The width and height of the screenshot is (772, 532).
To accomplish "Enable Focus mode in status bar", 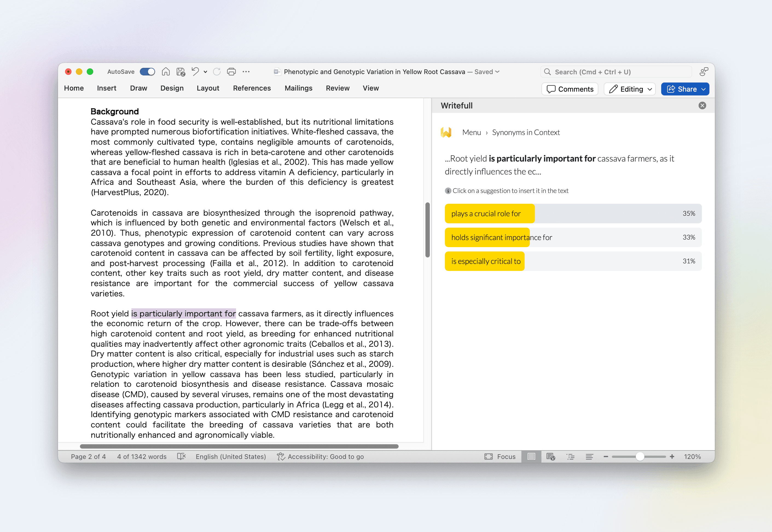I will pos(500,456).
